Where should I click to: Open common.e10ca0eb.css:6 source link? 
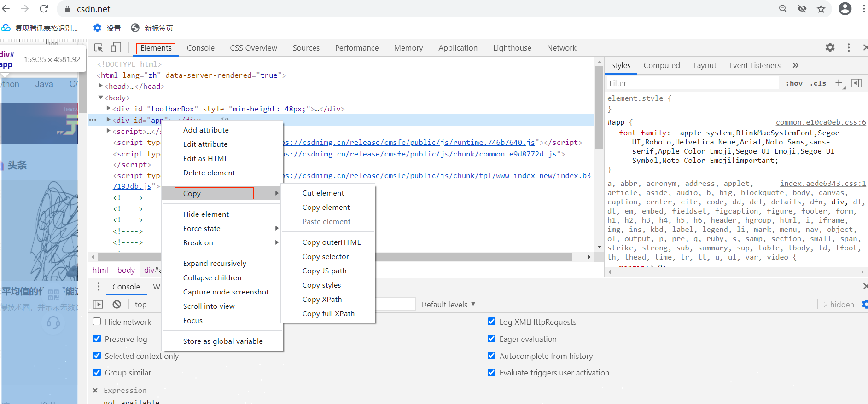(x=821, y=122)
